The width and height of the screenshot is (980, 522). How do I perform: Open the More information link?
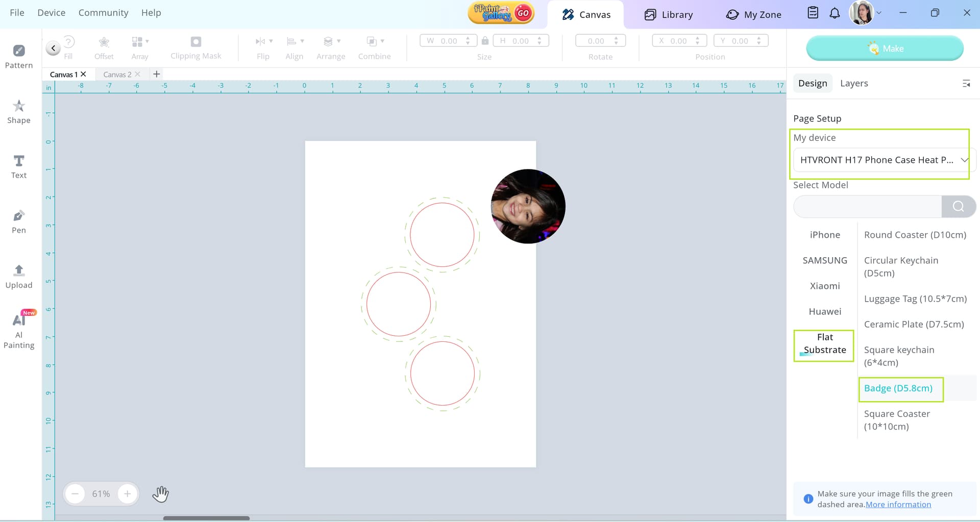coord(898,505)
